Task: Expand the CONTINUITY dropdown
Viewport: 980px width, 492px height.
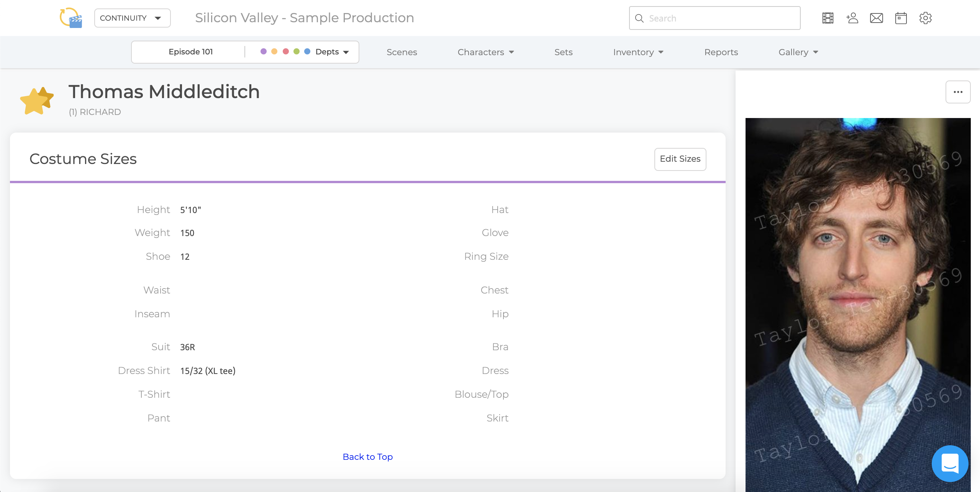Action: click(132, 18)
